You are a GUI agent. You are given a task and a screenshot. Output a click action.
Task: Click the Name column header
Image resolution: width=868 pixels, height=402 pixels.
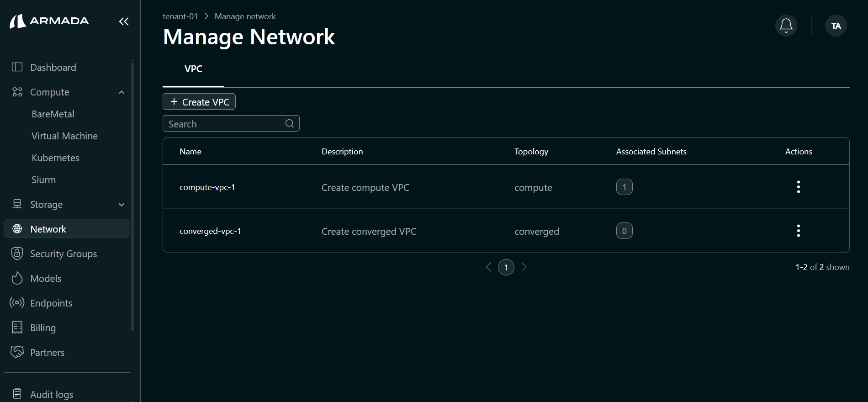pyautogui.click(x=191, y=152)
